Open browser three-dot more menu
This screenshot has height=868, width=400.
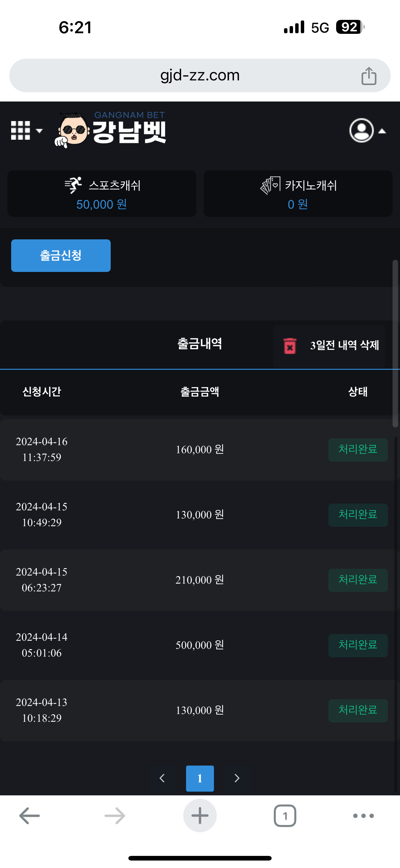[x=363, y=816]
